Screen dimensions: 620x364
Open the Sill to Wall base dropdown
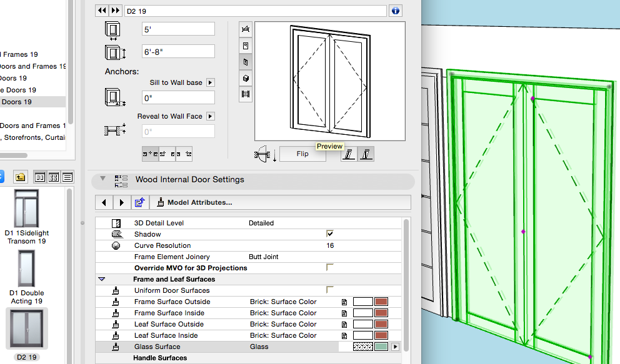tap(211, 82)
